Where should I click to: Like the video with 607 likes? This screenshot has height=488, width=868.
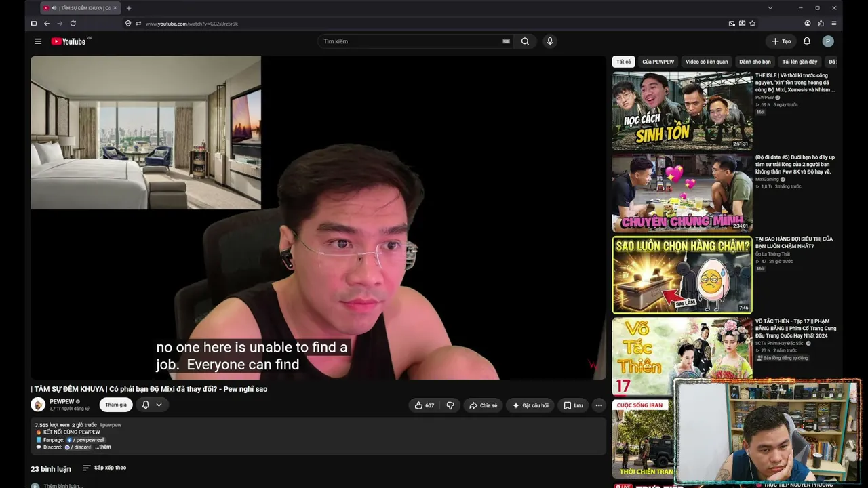click(425, 405)
